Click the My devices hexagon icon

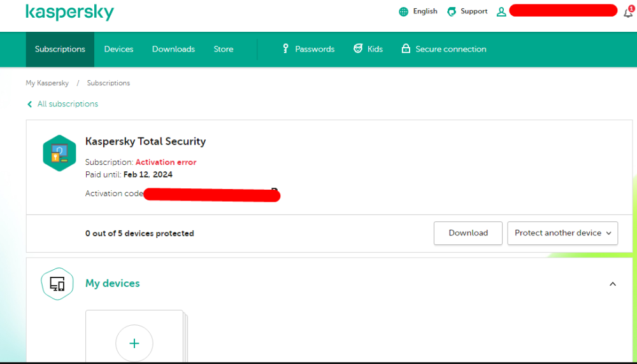[x=57, y=284]
